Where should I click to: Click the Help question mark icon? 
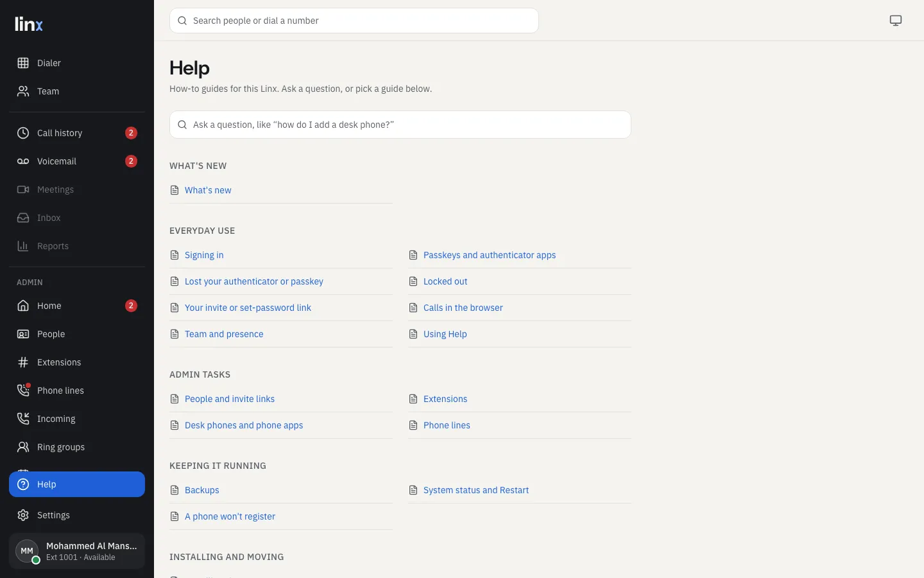pyautogui.click(x=23, y=484)
